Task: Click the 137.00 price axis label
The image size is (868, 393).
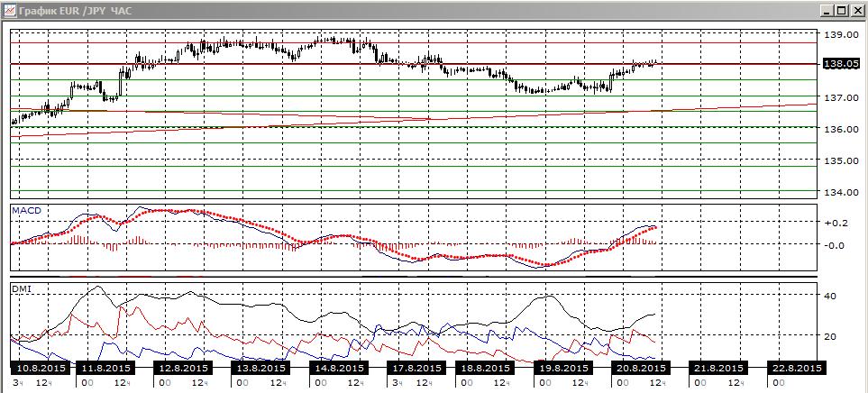Action: 842,97
